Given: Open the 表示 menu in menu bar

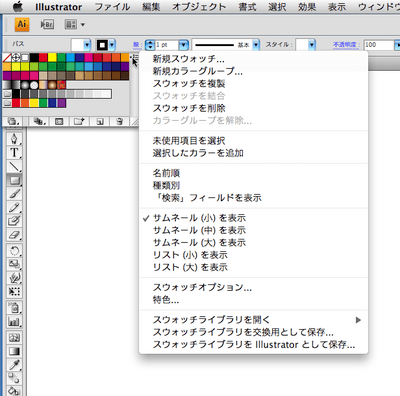Looking at the screenshot, I should 337,7.
